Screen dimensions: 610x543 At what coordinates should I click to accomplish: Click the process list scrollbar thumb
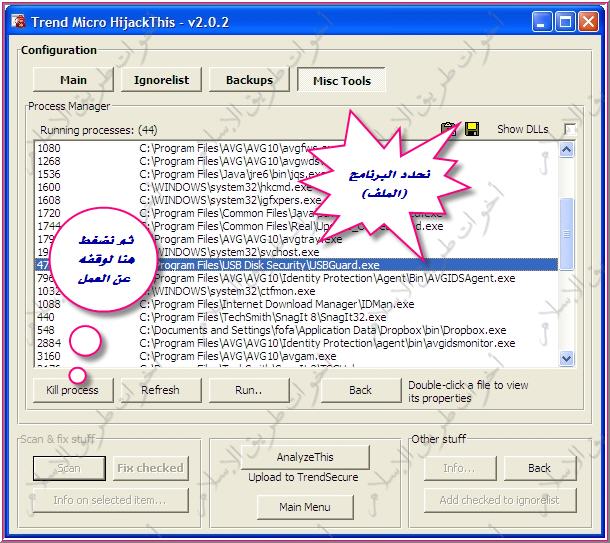[x=566, y=234]
